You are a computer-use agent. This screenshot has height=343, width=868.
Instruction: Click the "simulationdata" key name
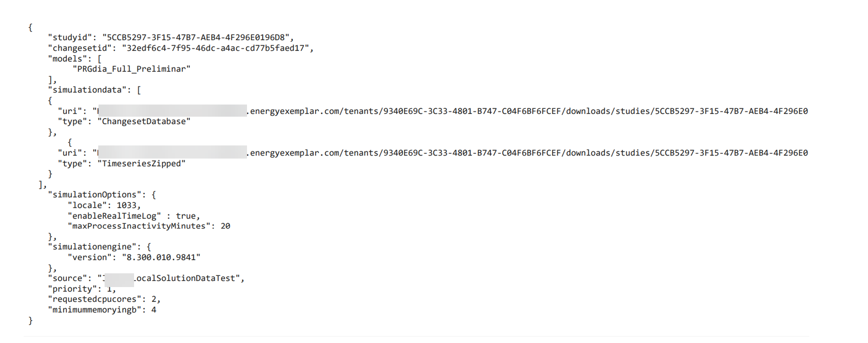[x=87, y=90]
